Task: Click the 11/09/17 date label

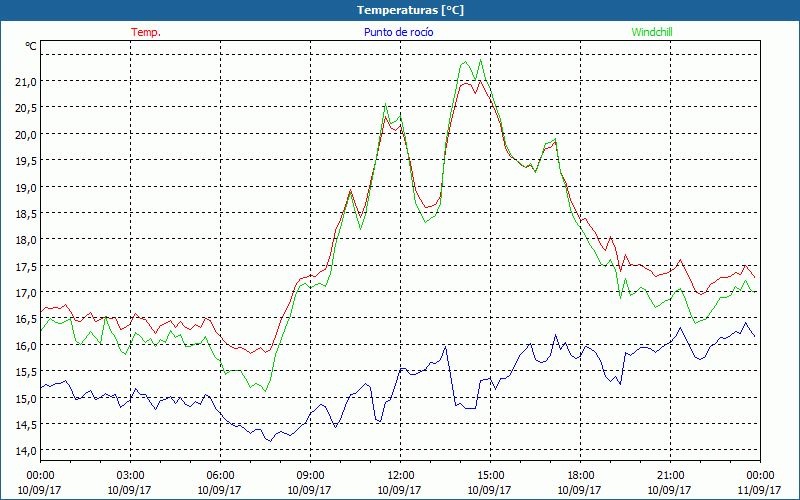Action: click(760, 490)
